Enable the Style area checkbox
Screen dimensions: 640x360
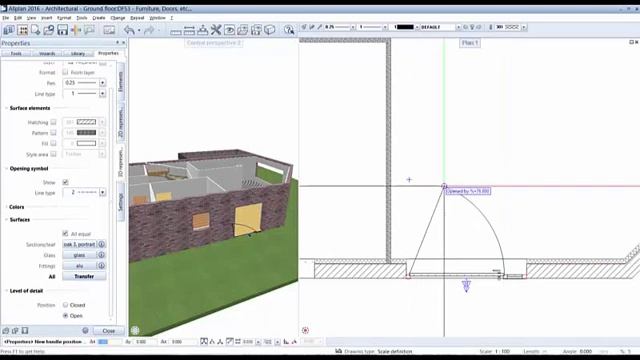tap(53, 154)
